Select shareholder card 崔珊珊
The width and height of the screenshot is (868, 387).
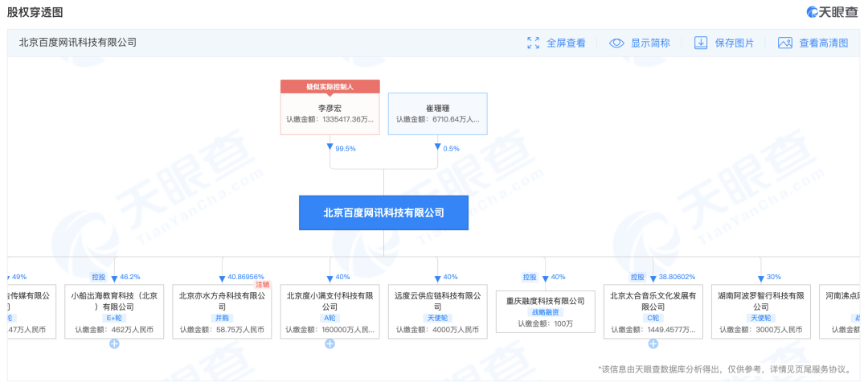point(437,113)
